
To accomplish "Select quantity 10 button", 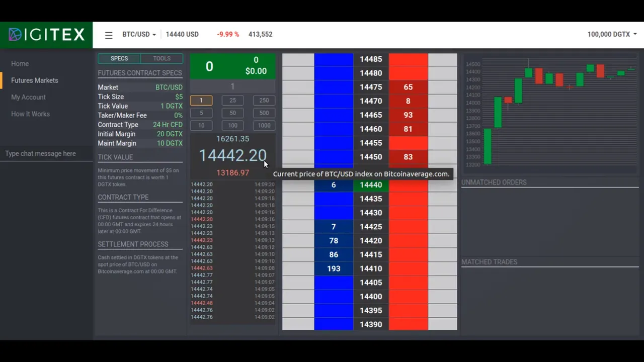I will click(201, 126).
